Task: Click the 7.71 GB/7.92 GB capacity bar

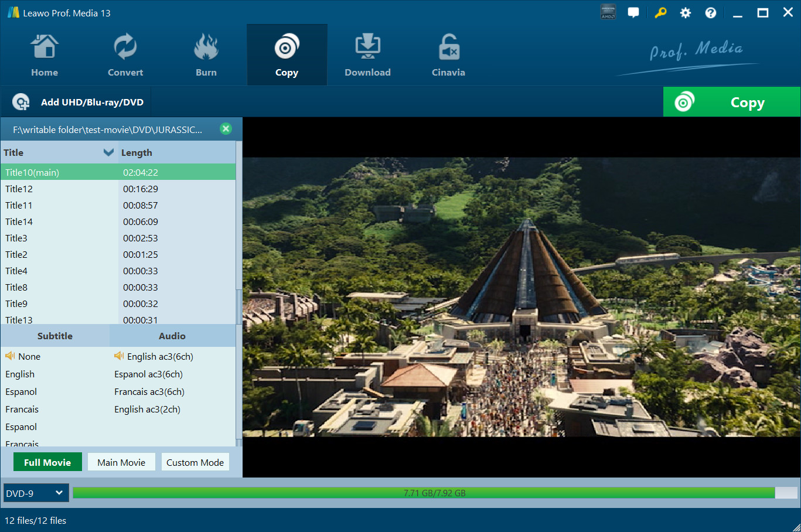Action: click(435, 493)
